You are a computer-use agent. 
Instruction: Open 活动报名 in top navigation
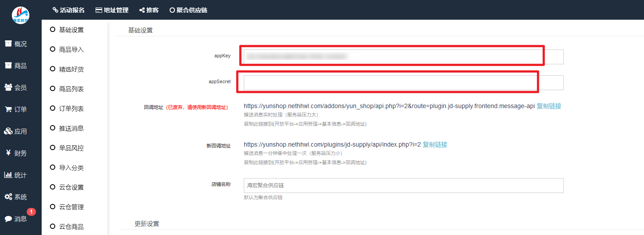click(69, 10)
